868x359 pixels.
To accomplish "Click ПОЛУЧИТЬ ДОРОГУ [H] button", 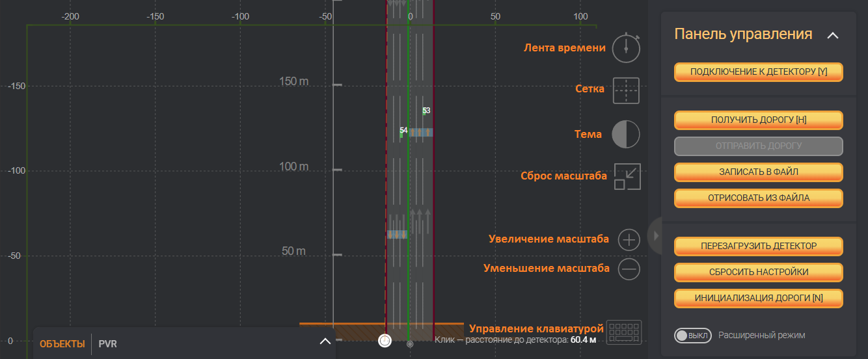I will tap(759, 120).
